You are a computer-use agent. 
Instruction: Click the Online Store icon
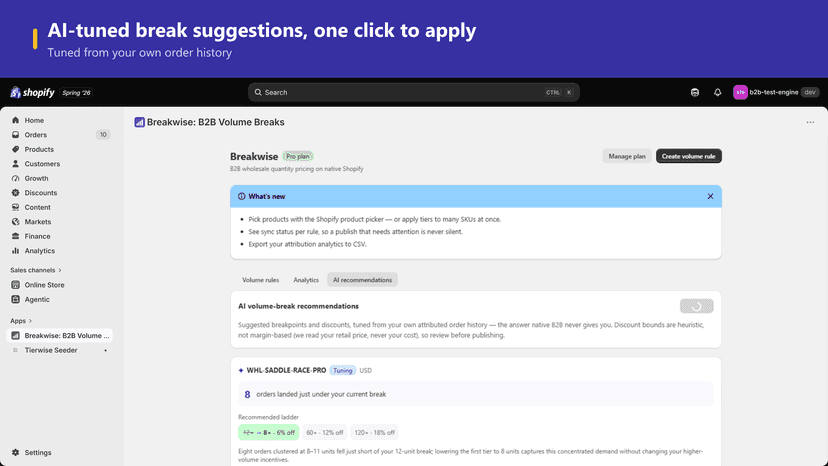pyautogui.click(x=15, y=285)
